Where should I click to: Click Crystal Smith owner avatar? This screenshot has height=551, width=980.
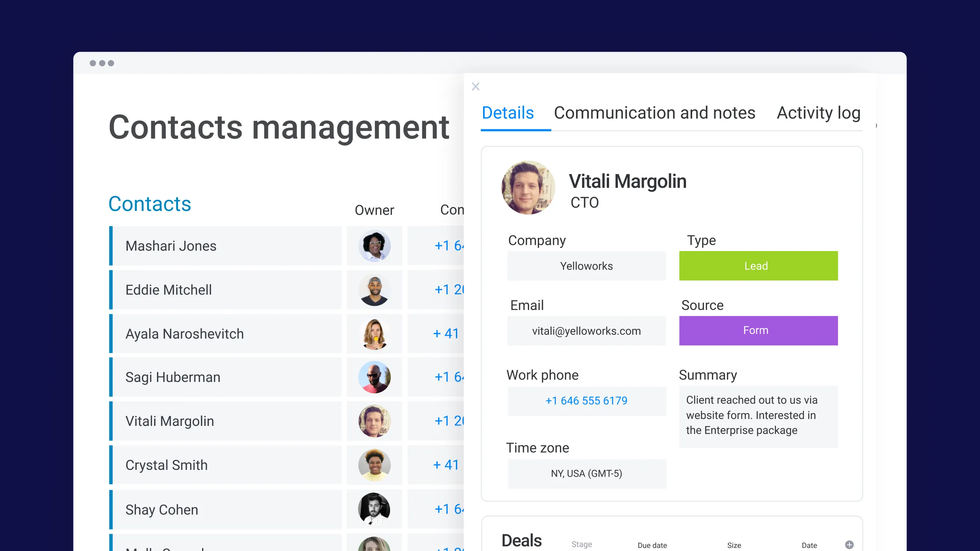tap(374, 465)
